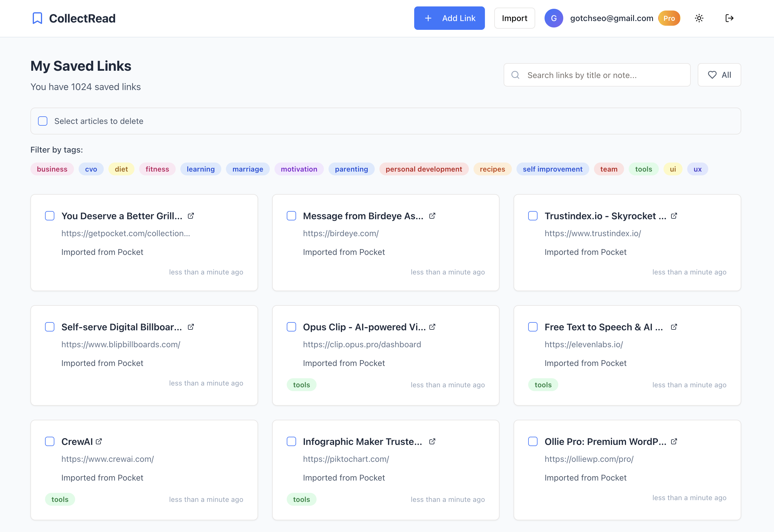Open Opus Clip external link icon

pyautogui.click(x=432, y=327)
